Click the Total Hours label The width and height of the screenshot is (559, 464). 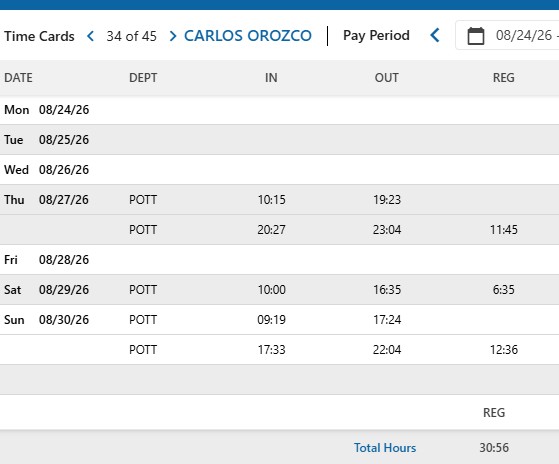click(x=385, y=448)
